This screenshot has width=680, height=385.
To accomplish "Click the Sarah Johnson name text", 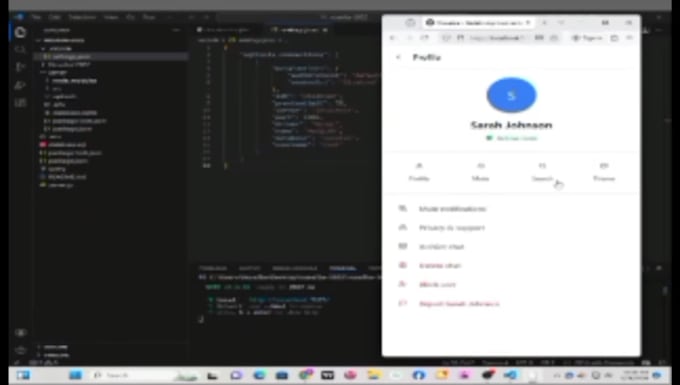I will click(511, 125).
